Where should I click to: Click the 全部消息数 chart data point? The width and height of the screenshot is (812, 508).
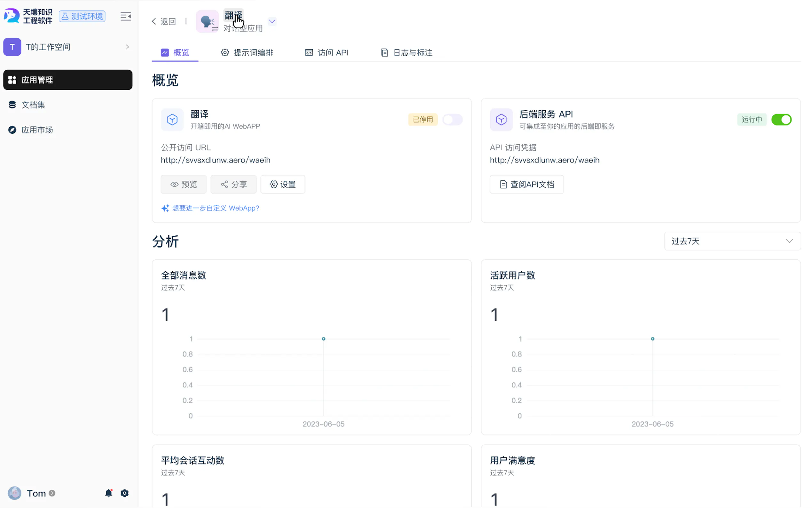click(323, 339)
